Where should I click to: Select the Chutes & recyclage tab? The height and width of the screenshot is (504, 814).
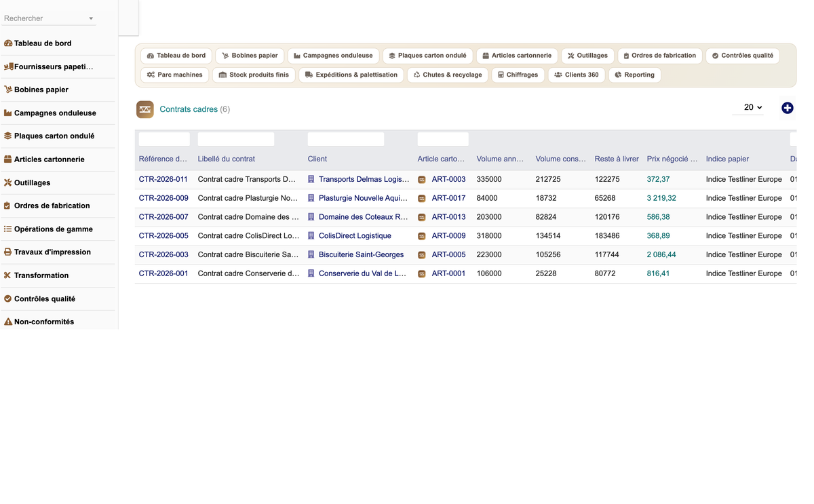point(448,75)
